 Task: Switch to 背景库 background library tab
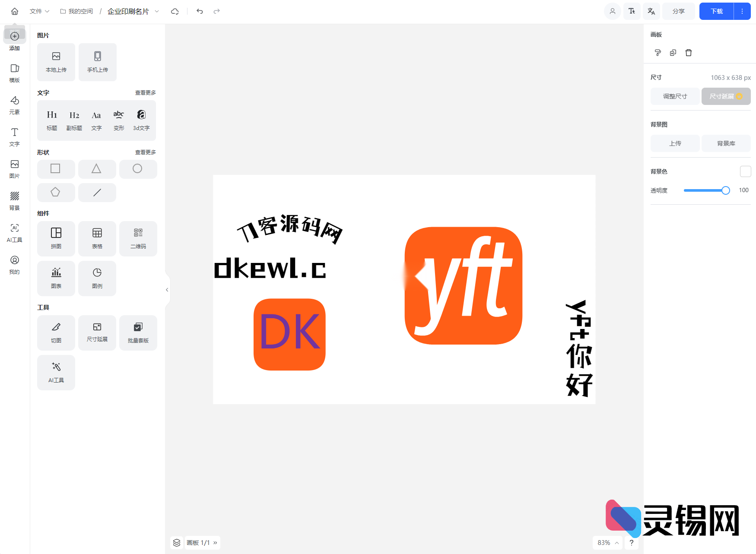pyautogui.click(x=726, y=143)
